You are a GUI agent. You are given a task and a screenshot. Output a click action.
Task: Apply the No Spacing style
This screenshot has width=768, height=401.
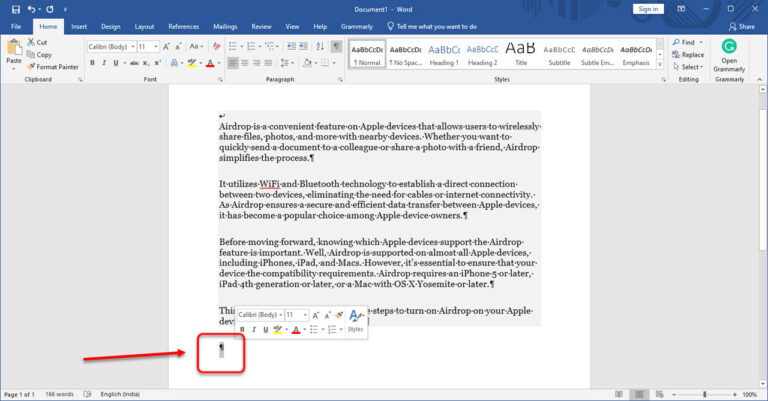coord(406,54)
